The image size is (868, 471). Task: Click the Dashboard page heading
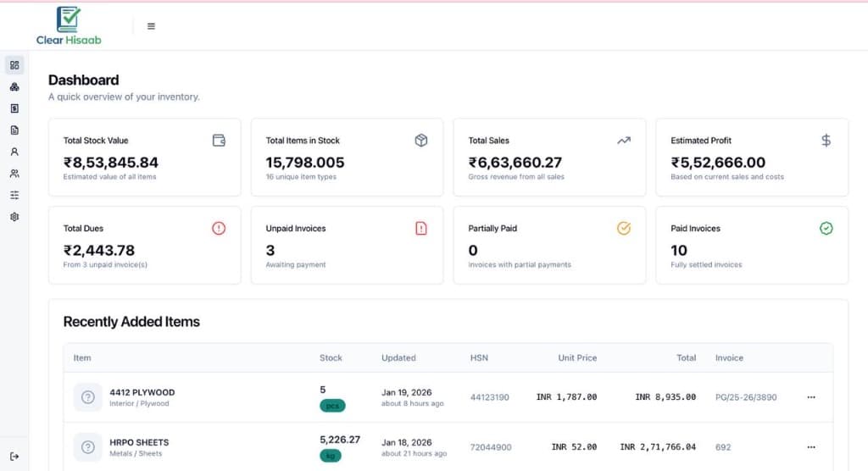pyautogui.click(x=84, y=80)
